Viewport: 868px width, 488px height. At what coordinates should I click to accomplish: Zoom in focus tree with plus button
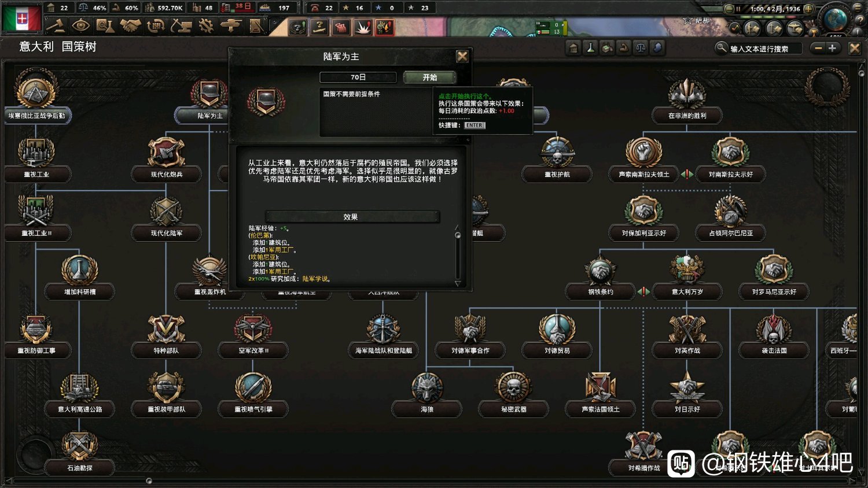832,48
